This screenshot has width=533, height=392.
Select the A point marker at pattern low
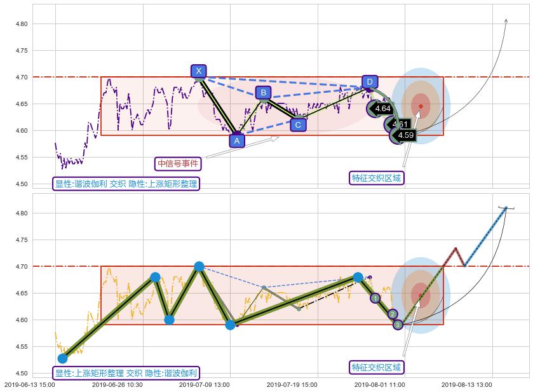click(x=236, y=140)
